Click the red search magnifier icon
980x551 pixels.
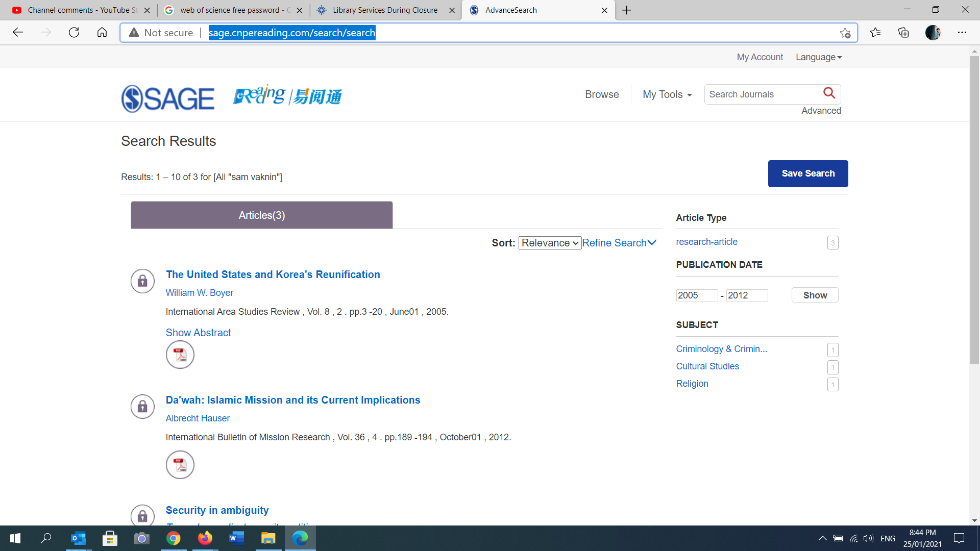pyautogui.click(x=829, y=93)
